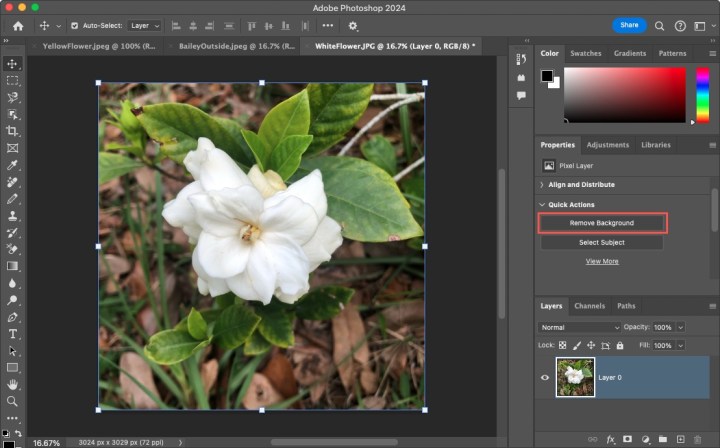
Task: Open the settings gear in the options bar
Action: click(352, 25)
